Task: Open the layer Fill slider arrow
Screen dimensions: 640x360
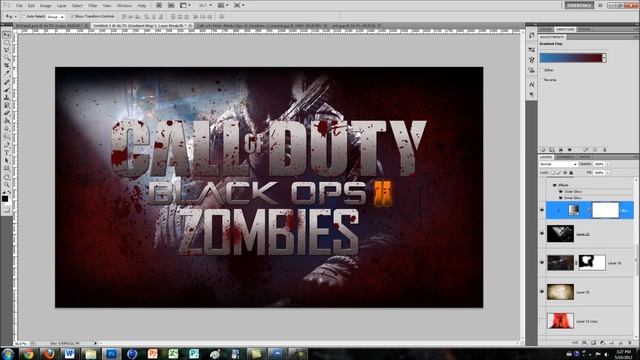Action: (607, 173)
